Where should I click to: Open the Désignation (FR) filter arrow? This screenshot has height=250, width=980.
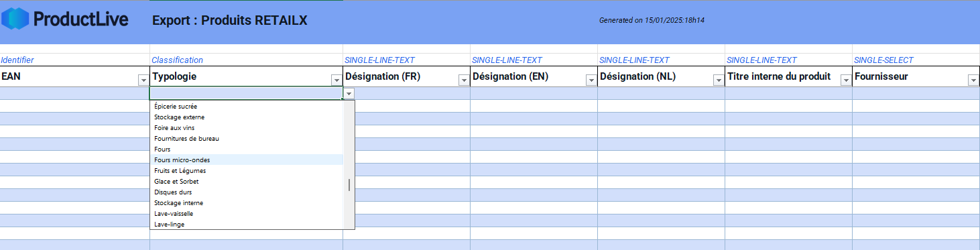(464, 80)
